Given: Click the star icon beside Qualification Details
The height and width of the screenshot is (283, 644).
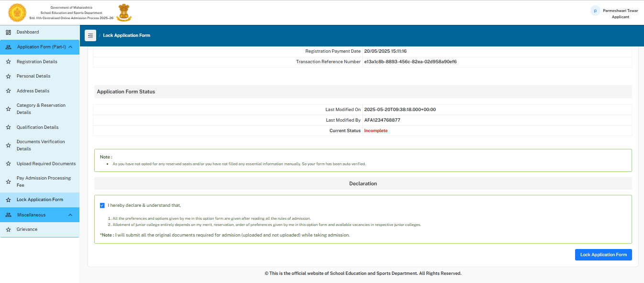Looking at the screenshot, I should (8, 127).
